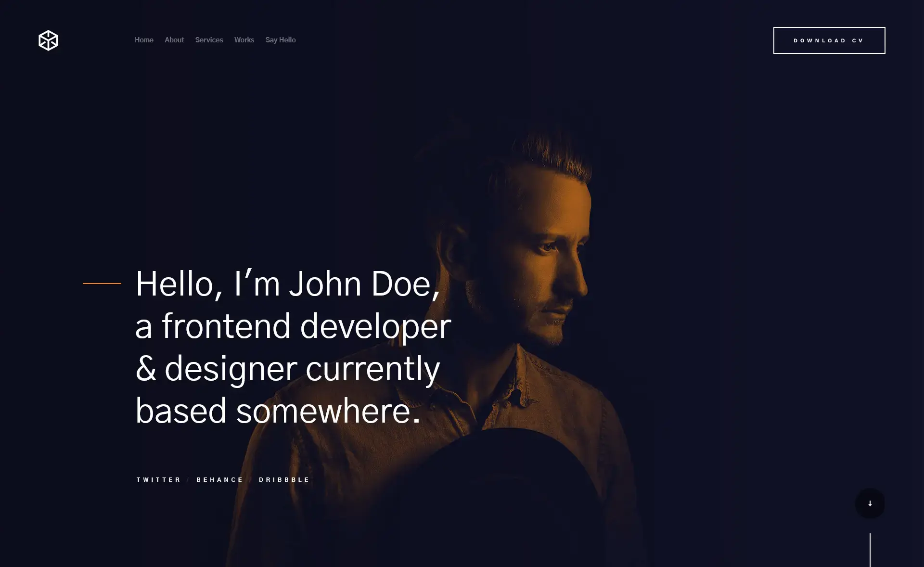Screen dimensions: 924x567
Task: Open the Home navigation item
Action: tap(143, 40)
